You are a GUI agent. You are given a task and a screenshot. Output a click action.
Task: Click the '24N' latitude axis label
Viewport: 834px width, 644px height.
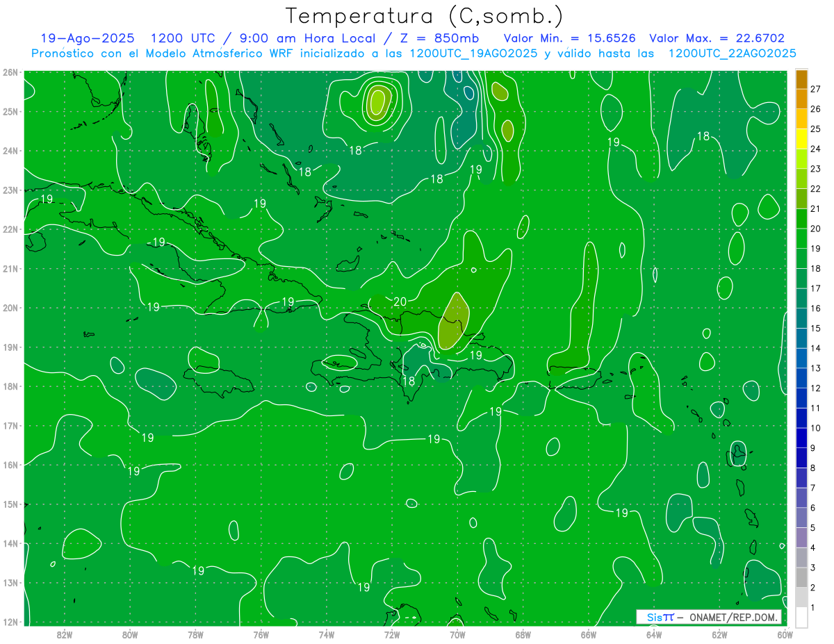coord(10,151)
